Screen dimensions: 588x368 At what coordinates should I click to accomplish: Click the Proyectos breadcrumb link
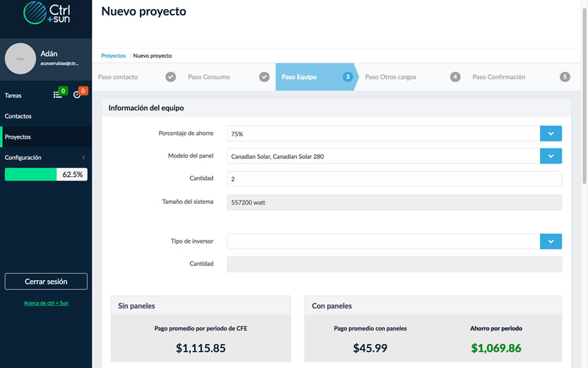coord(113,56)
